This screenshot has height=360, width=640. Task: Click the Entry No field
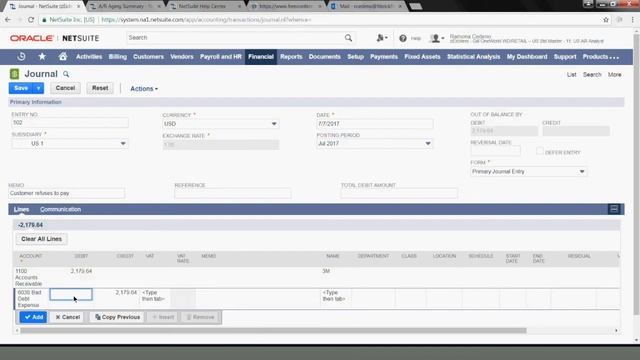tap(69, 123)
